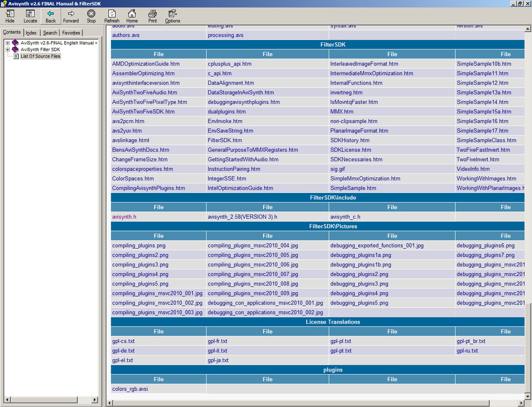
Task: Open colors_rgb.avsi plugin link
Action: tap(130, 389)
